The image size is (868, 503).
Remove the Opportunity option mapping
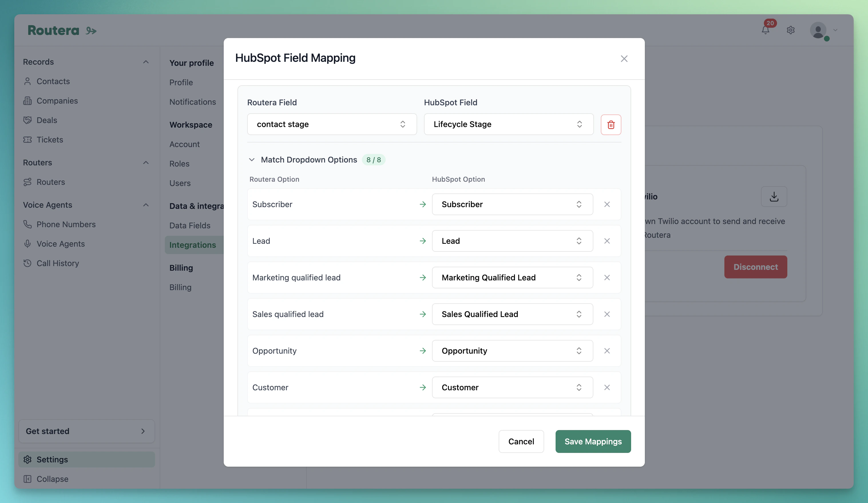click(x=607, y=351)
